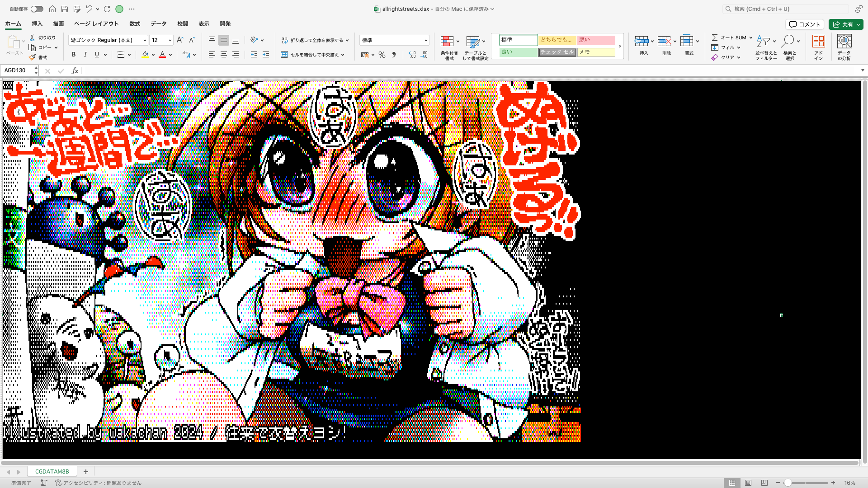The width and height of the screenshot is (868, 488).
Task: Increase font size with larger A icon
Action: tap(180, 40)
